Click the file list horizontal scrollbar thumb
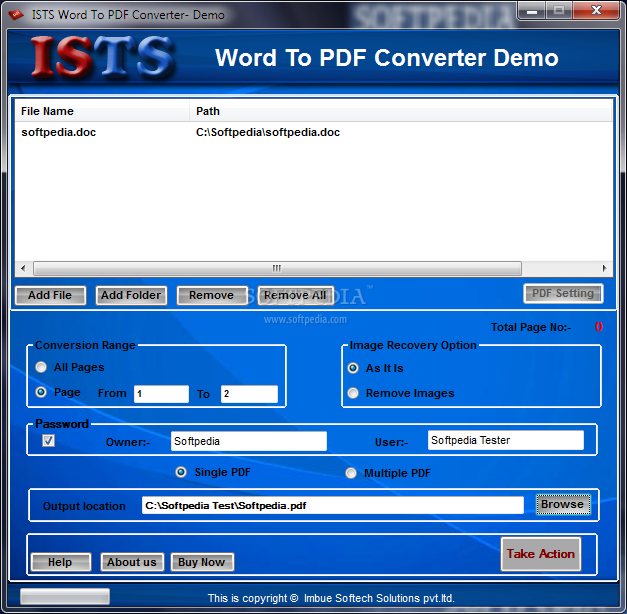627x614 pixels. coord(277,268)
